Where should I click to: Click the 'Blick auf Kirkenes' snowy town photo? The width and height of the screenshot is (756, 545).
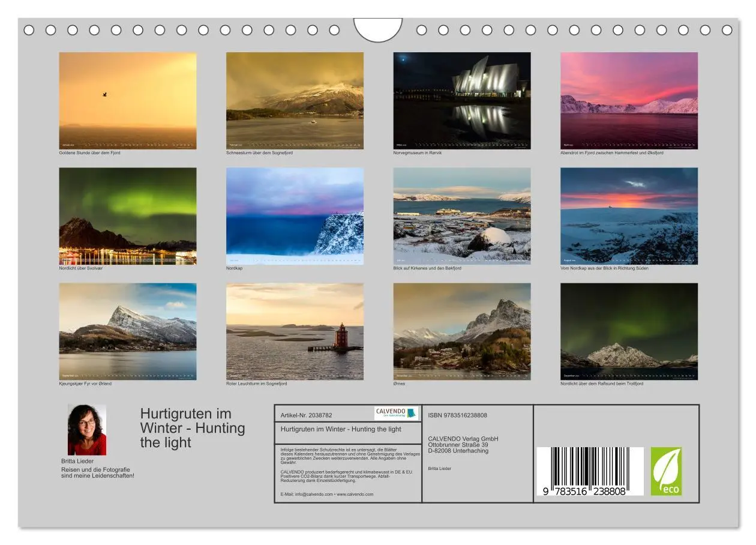(462, 216)
